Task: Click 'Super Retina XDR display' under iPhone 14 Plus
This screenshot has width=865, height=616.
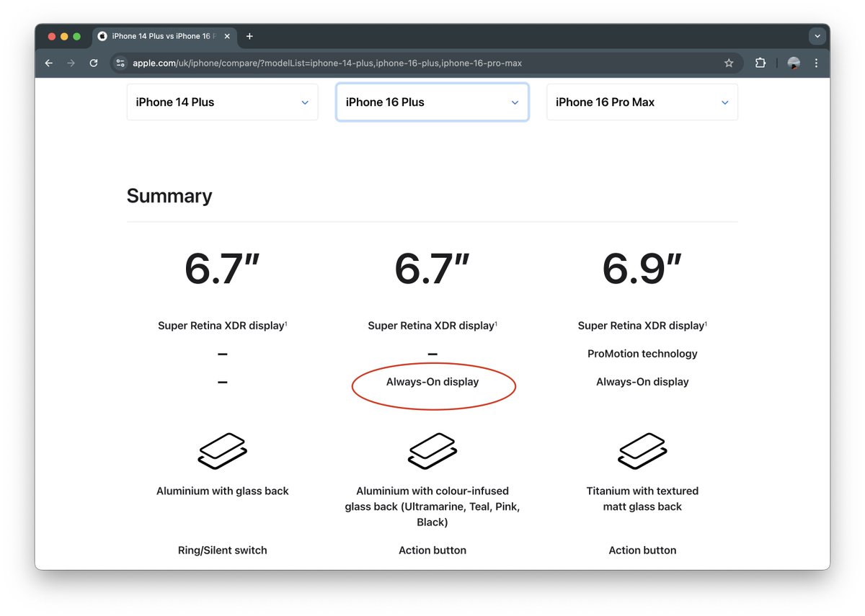Action: click(223, 326)
